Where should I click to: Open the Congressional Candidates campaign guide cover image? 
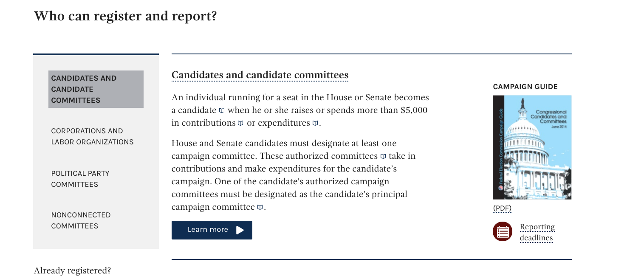[x=532, y=147]
